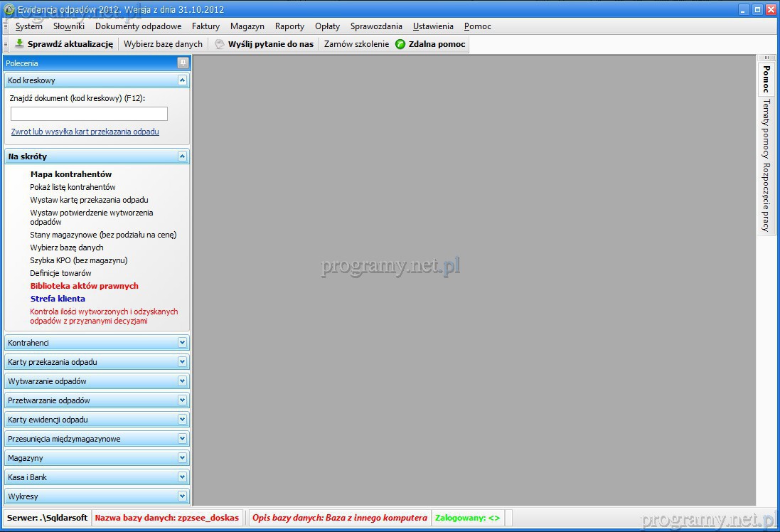
Task: Collapse the Na skróty section
Action: tap(182, 156)
